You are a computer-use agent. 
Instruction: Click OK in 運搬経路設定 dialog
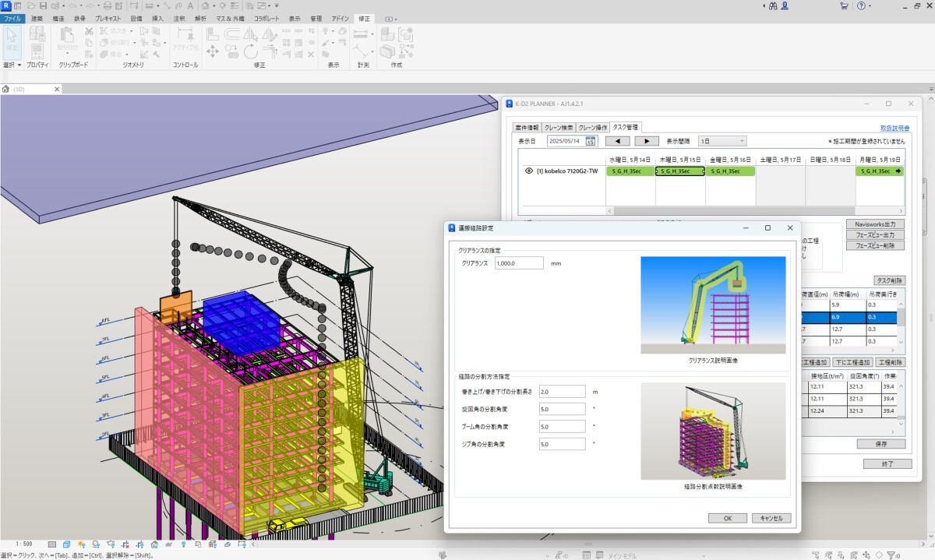(728, 518)
